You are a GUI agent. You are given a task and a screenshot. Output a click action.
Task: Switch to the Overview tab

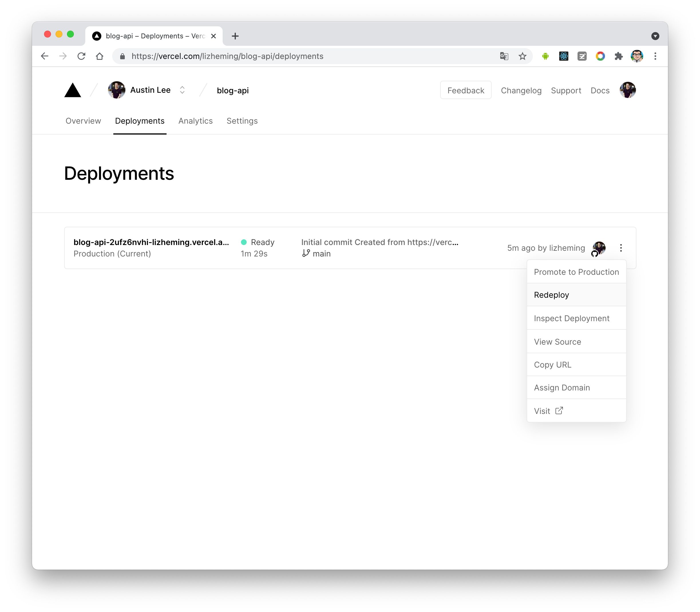(x=83, y=121)
